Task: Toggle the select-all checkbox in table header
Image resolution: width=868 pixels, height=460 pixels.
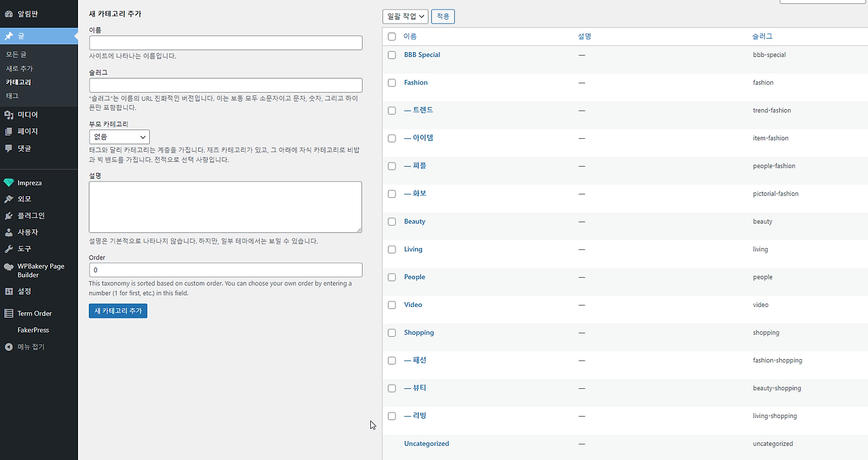Action: click(x=392, y=37)
